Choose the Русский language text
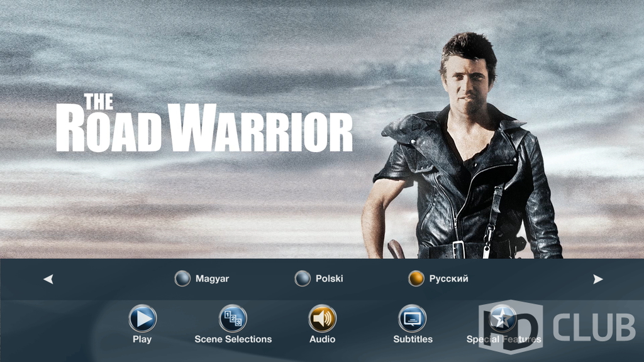Screen dimensions: 644x362 (x=449, y=278)
